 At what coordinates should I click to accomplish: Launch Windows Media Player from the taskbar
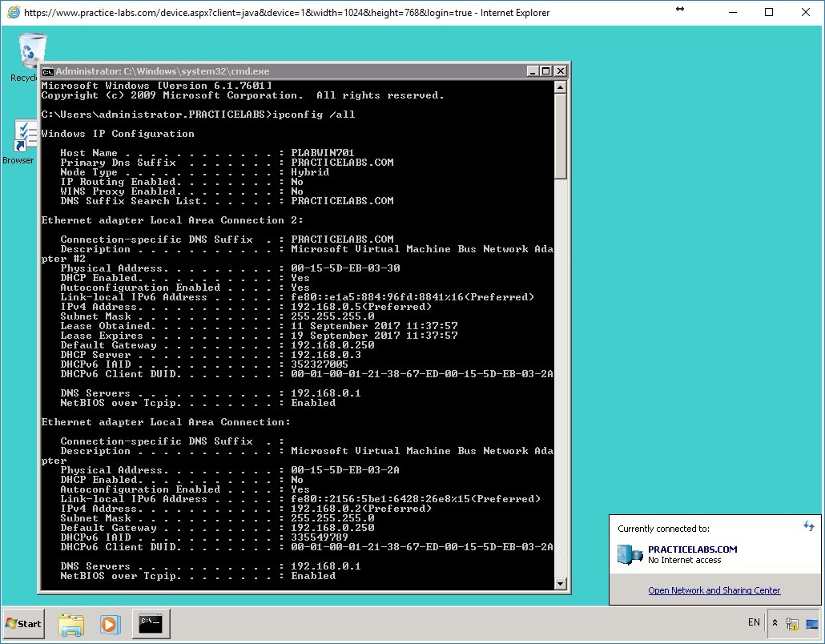[x=110, y=623]
